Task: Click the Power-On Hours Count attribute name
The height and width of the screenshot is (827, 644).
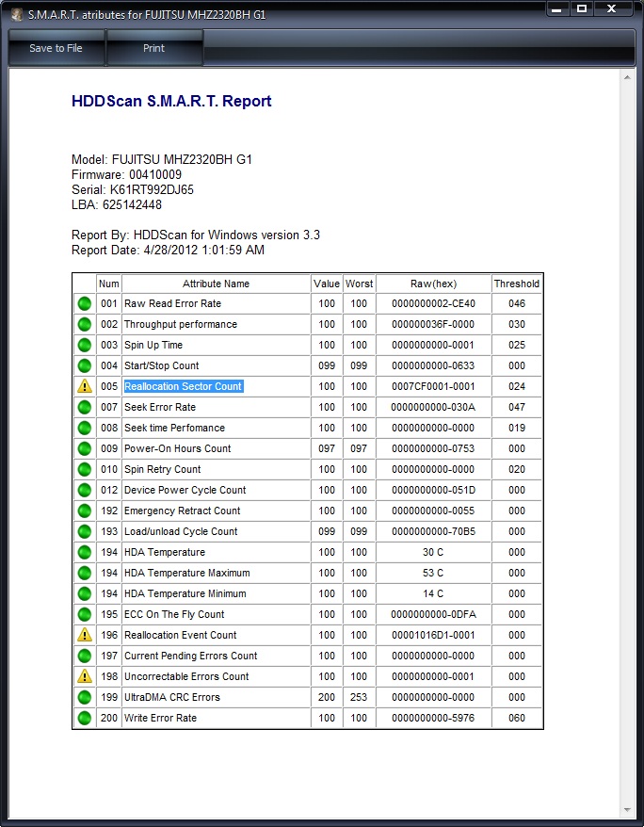Action: coord(178,449)
